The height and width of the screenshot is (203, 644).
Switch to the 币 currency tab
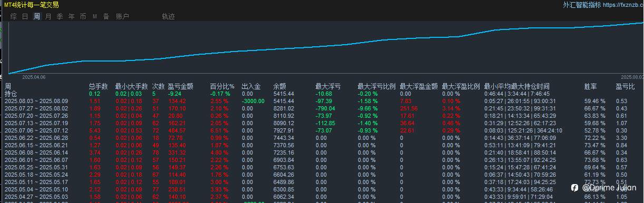[83, 16]
